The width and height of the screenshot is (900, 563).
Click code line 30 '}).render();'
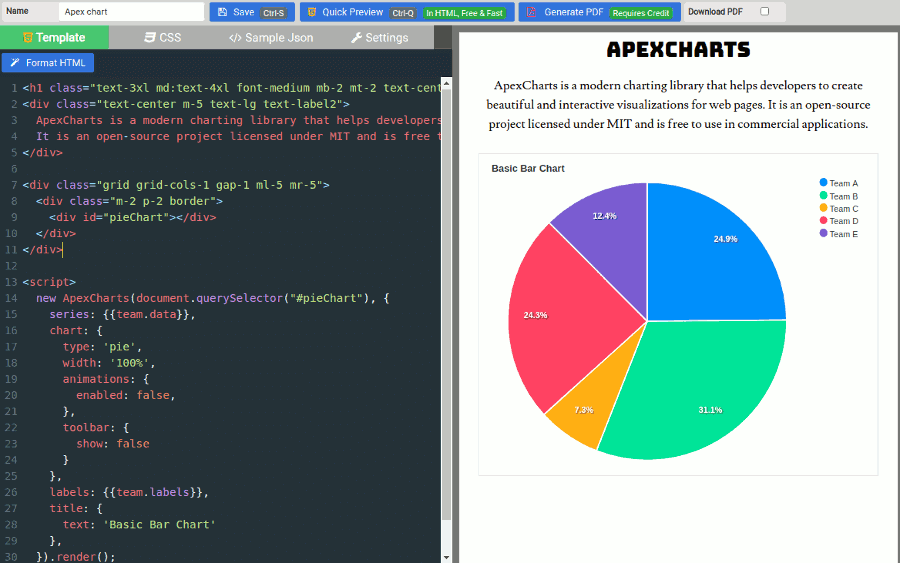click(76, 557)
